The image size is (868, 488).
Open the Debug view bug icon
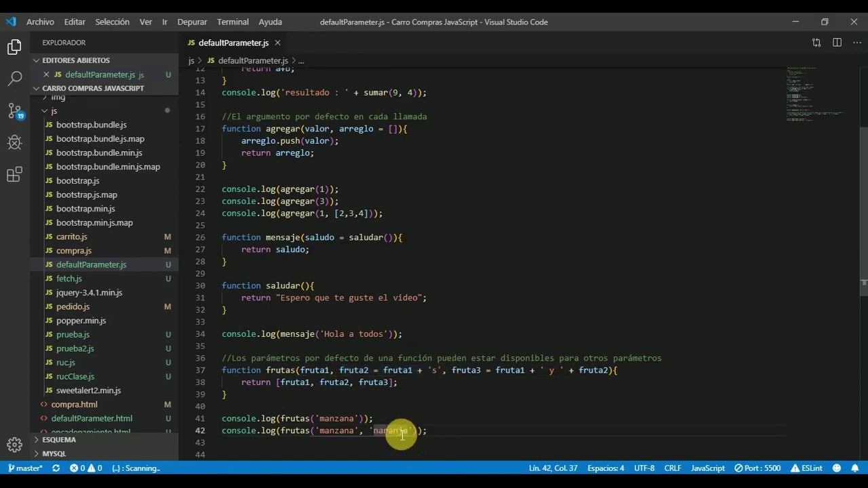point(14,142)
